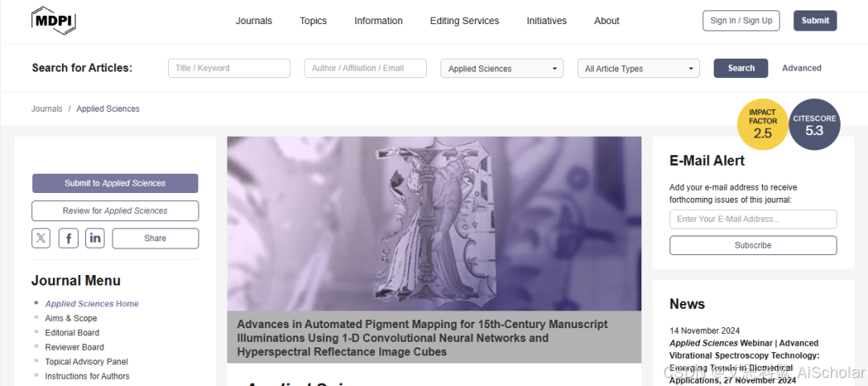Viewport: 868px width, 386px height.
Task: Click Submit to Applied Sciences
Action: click(x=115, y=183)
